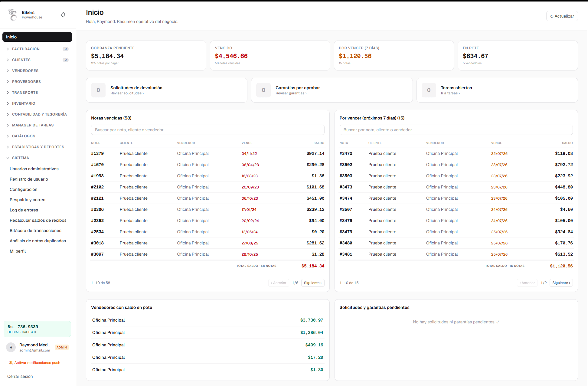Open overdue note #1379 row

tap(207, 153)
